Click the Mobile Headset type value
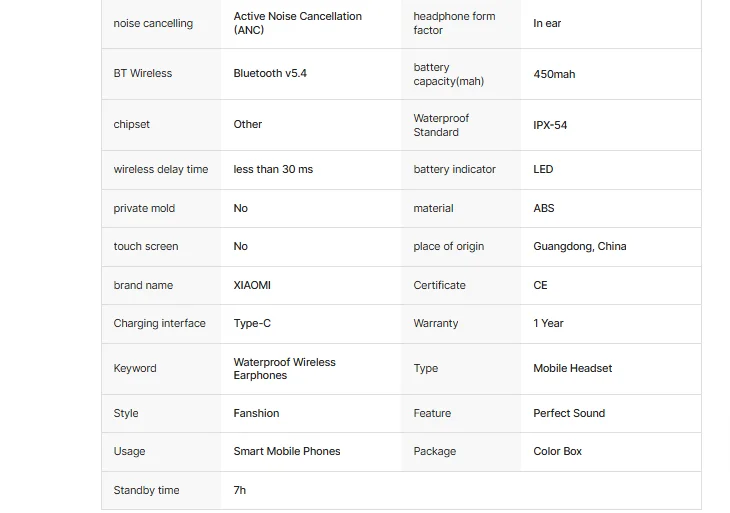Screen dimensions: 730x513 coord(572,368)
